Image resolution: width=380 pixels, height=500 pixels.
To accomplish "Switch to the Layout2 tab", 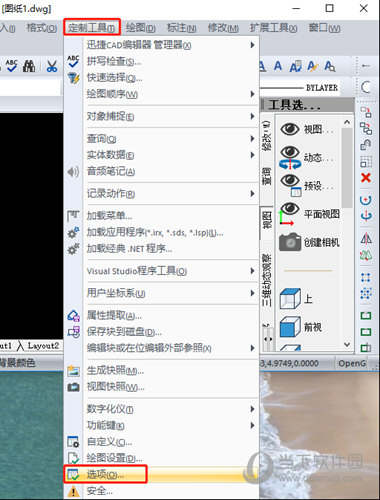I will click(x=43, y=346).
